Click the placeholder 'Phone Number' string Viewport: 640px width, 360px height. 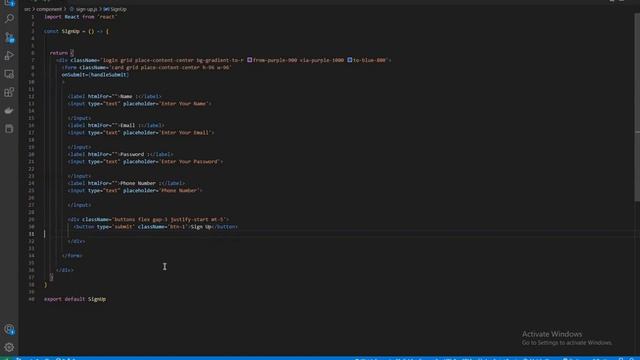point(179,191)
